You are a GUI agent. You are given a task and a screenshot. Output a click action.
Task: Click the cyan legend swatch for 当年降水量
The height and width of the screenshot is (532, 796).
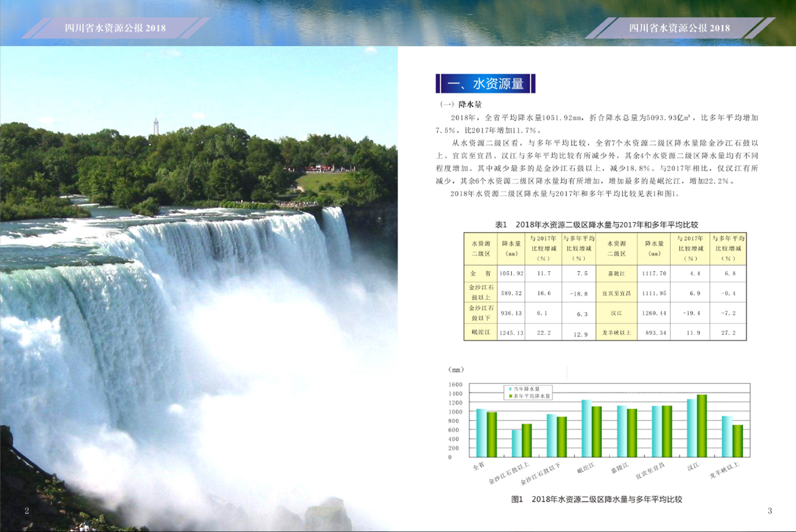(510, 389)
